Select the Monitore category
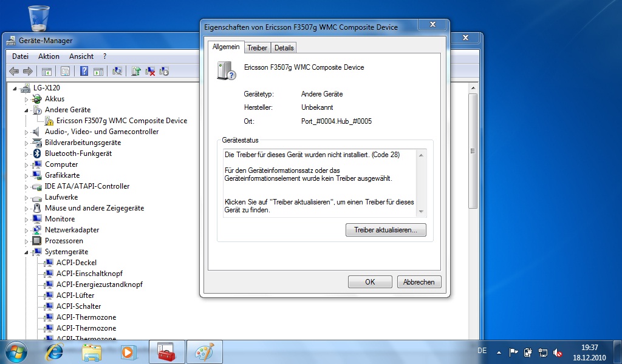Image resolution: width=622 pixels, height=364 pixels. [x=60, y=218]
